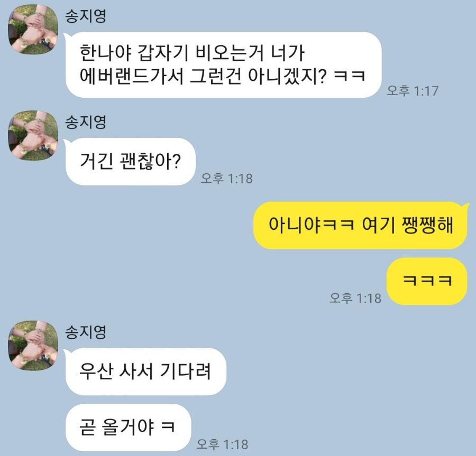Select the message starting '한나야 갑자기 비오는거'
Screen dimensions: 476x456
(223, 64)
